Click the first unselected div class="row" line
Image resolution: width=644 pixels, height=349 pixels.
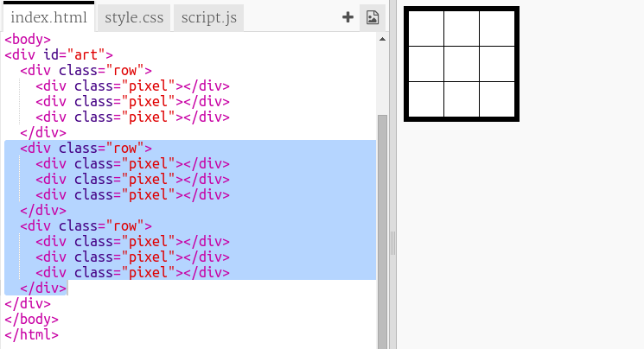[86, 70]
